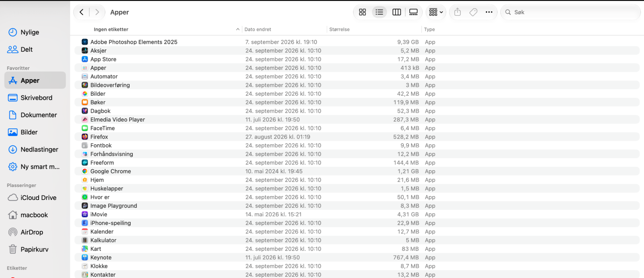
Task: Select the Huskelapper row
Action: (357, 188)
